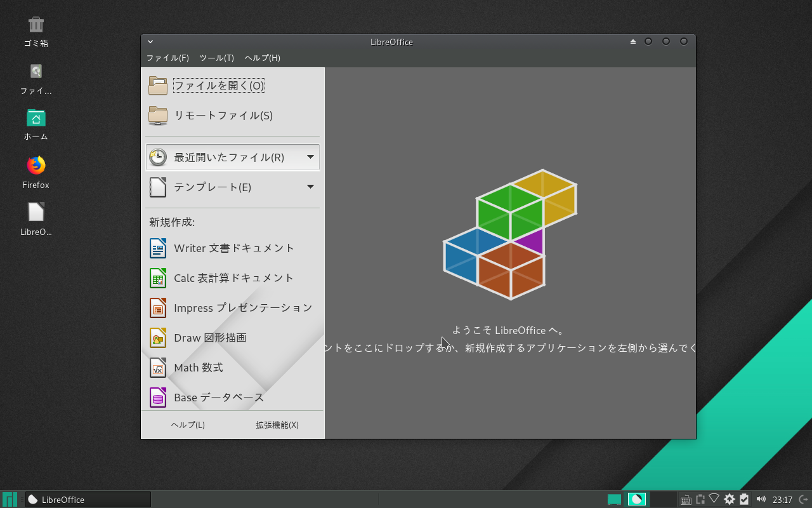Click the Writer document icon
This screenshot has width=812, height=508.
158,248
